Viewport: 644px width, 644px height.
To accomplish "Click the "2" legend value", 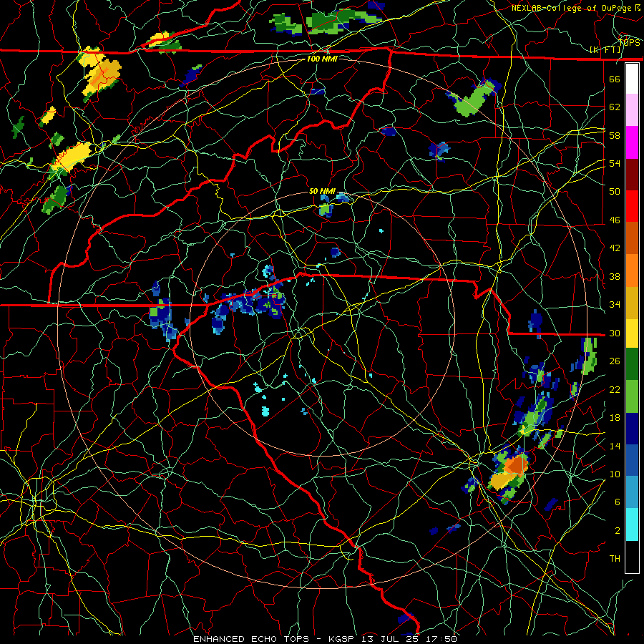I will click(x=618, y=530).
